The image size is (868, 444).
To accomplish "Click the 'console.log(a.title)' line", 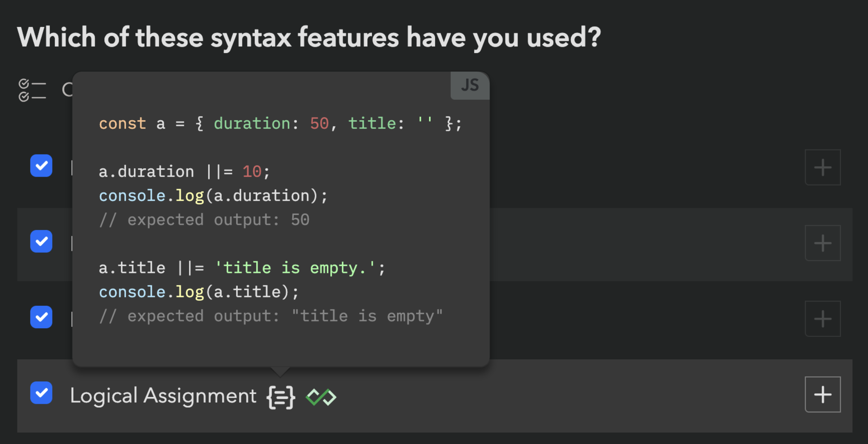I will pos(198,292).
